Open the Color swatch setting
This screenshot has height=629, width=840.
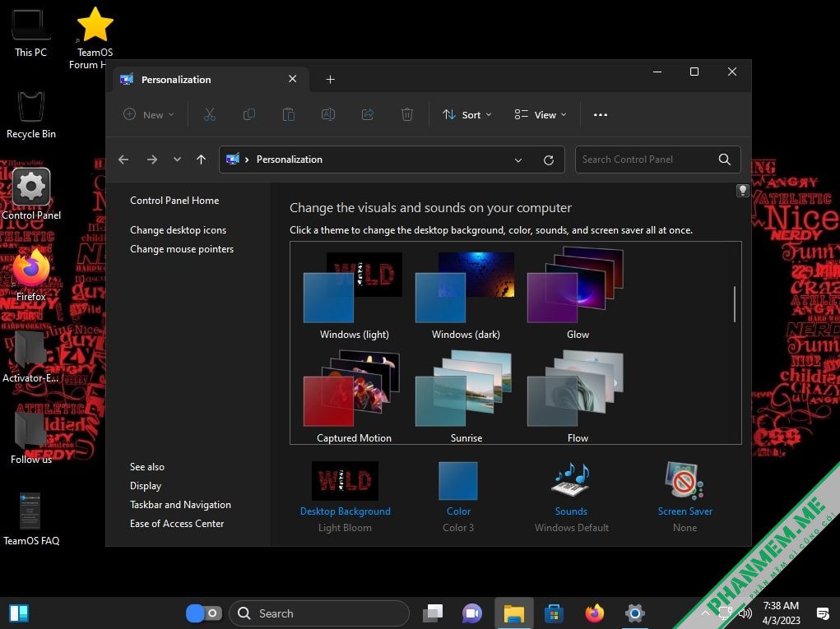[x=458, y=481]
